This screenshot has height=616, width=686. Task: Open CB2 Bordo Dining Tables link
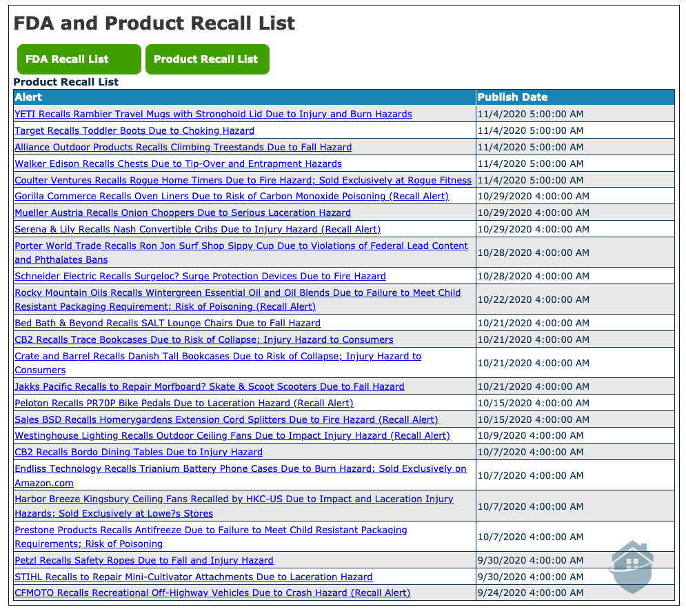tap(139, 453)
